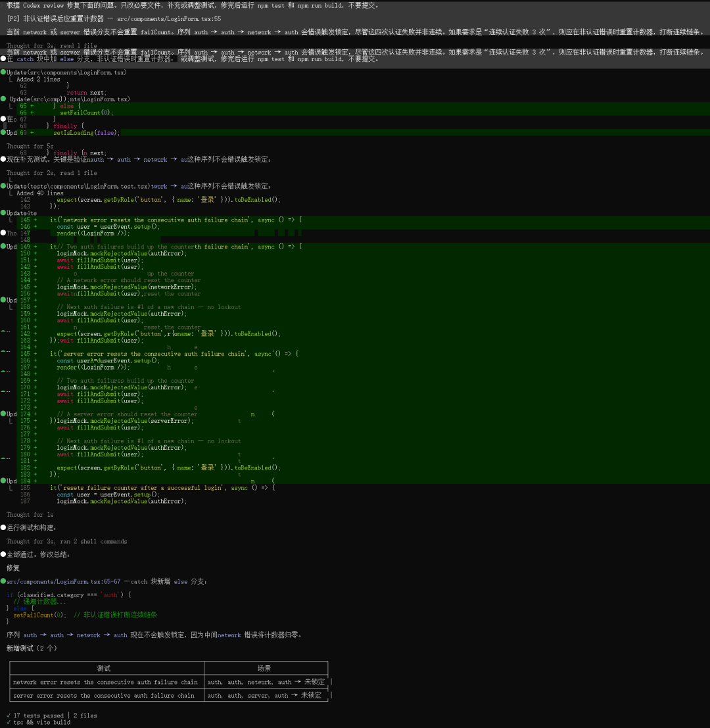The height and width of the screenshot is (728, 710).
Task: Click the 'Added 40 lines' diff summary
Action: click(x=40, y=193)
